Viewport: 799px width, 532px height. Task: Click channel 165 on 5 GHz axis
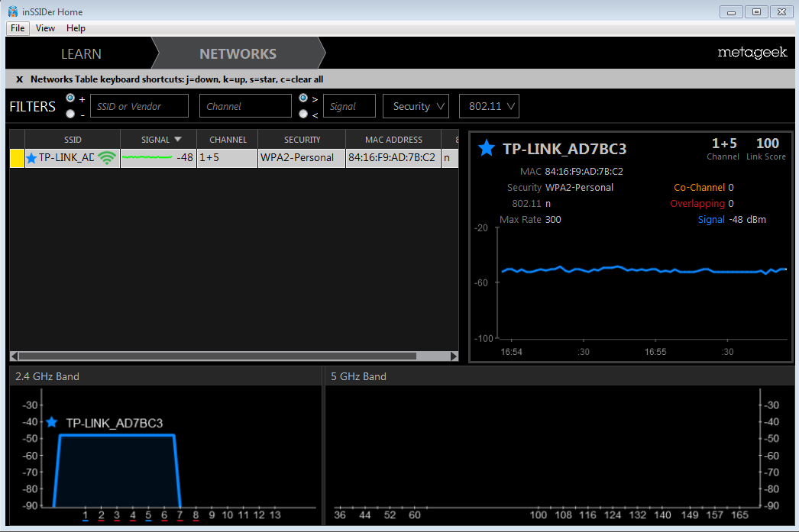point(740,515)
